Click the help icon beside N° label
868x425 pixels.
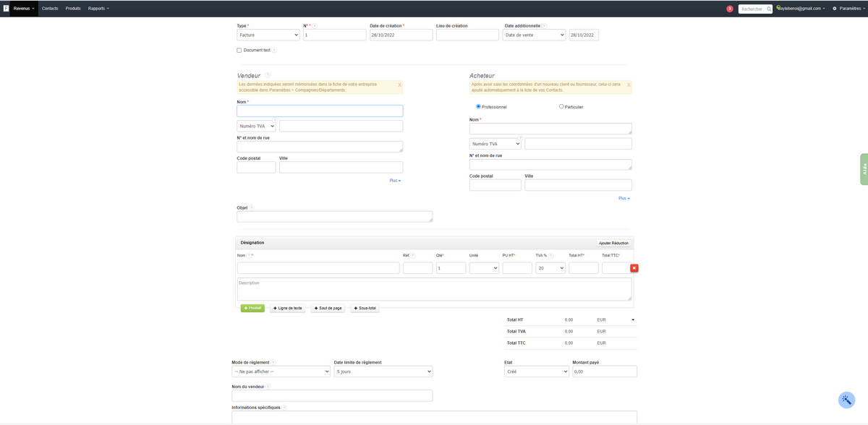click(x=315, y=26)
